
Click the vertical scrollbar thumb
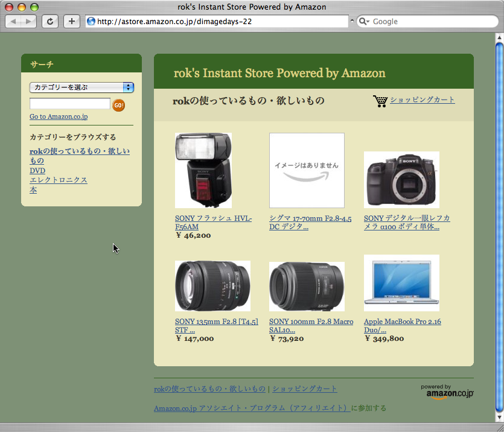(499, 227)
